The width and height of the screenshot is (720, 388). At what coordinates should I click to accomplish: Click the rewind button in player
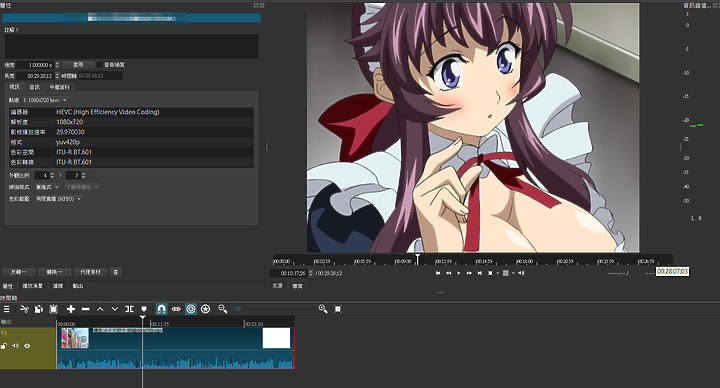[x=449, y=273]
